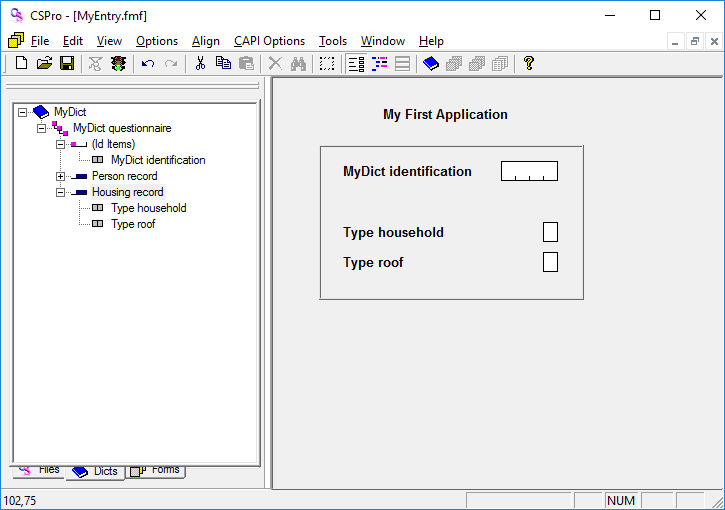Screen dimensions: 725x510
Task: Click the New file toolbar icon
Action: pyautogui.click(x=21, y=63)
